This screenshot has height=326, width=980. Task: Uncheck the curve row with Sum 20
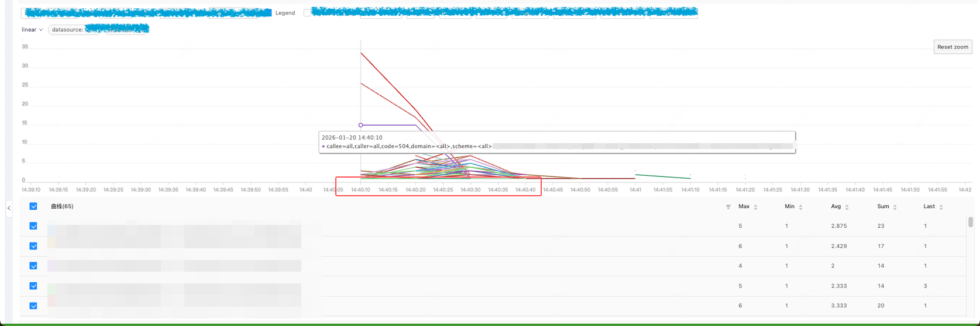click(33, 306)
